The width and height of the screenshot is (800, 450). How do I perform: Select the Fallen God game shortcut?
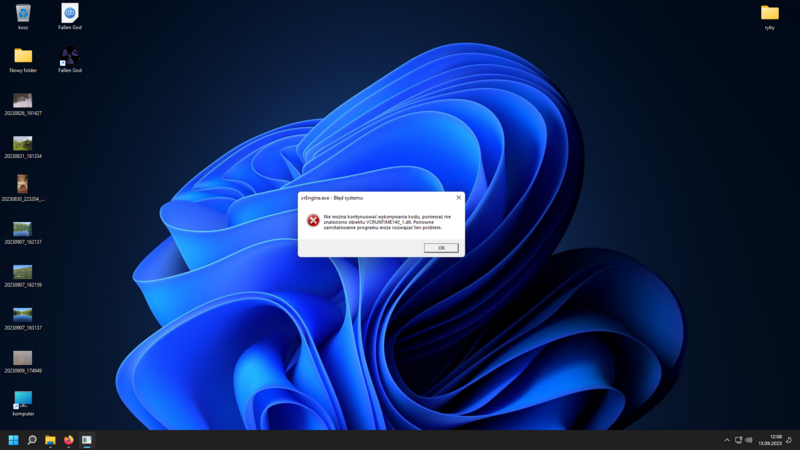tap(70, 60)
